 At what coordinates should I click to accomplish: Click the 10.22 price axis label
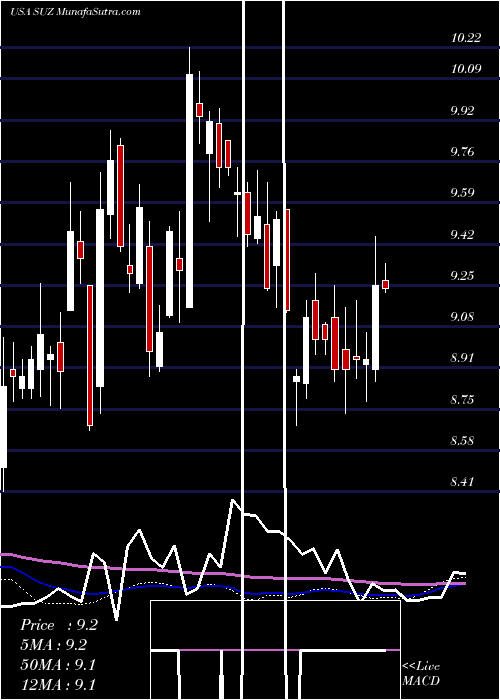click(x=466, y=38)
